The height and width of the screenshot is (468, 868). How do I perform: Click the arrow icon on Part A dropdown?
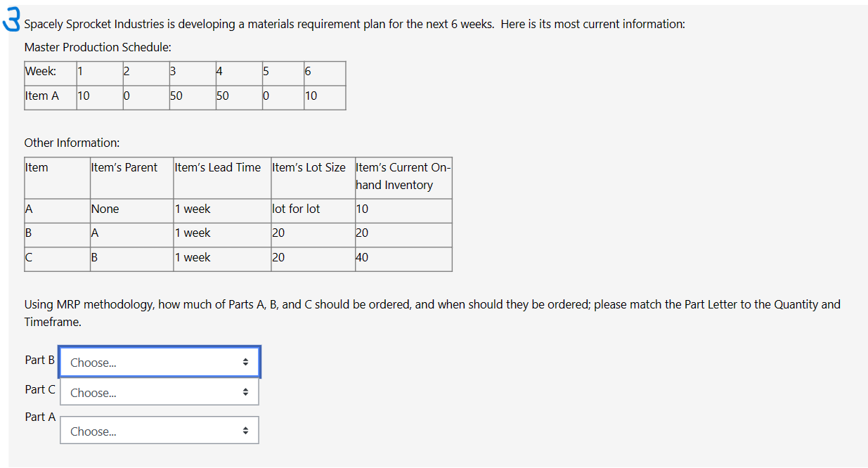pyautogui.click(x=245, y=429)
